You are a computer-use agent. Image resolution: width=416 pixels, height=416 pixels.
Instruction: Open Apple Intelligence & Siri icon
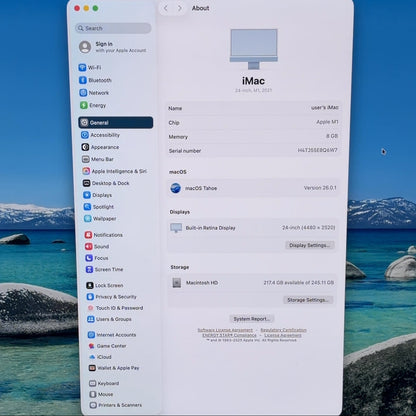86,171
